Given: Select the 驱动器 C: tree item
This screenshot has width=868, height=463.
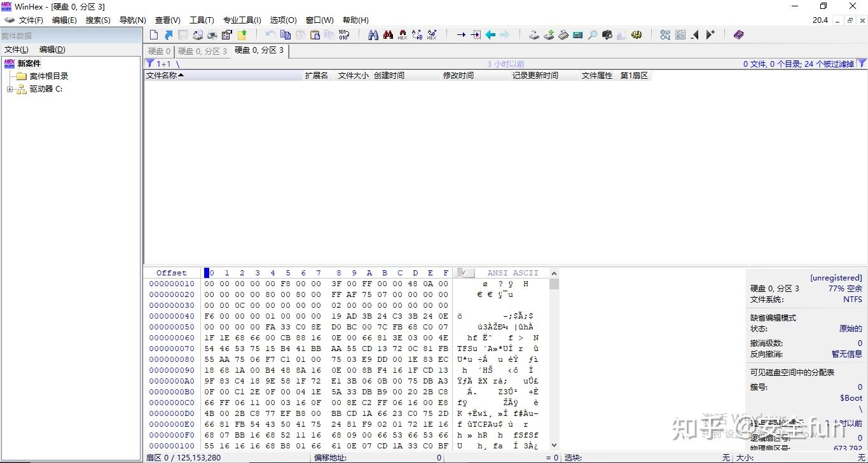Looking at the screenshot, I should click(46, 89).
